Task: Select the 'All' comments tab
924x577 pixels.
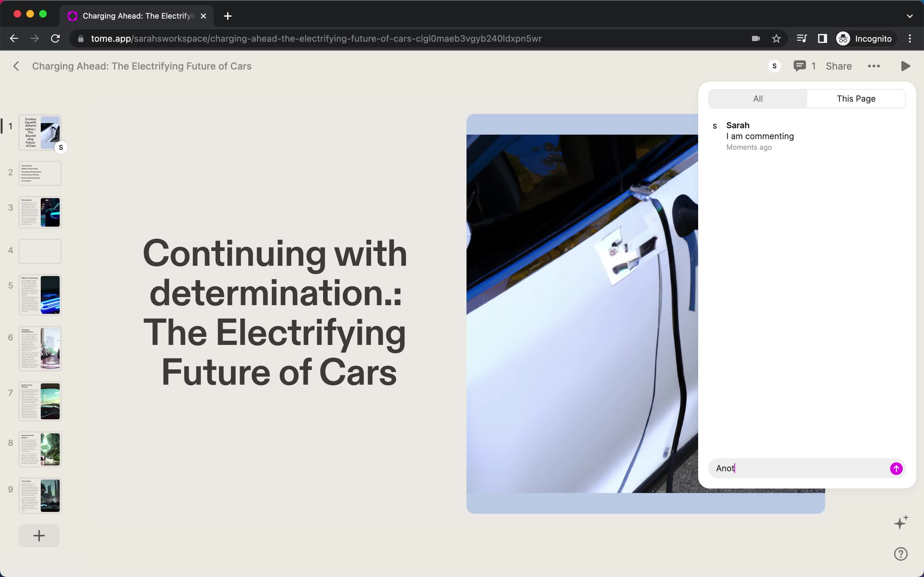Action: [x=758, y=98]
